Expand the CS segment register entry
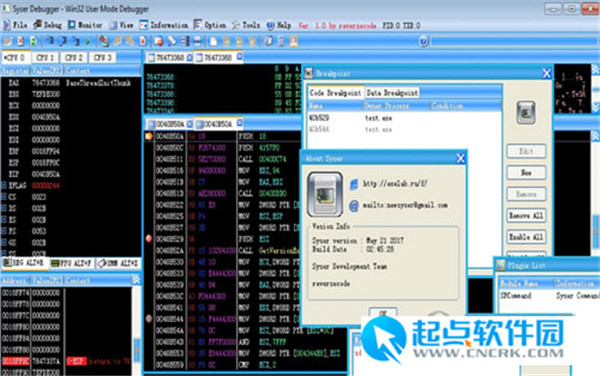Viewport: 600px width, 376px height. click(4, 197)
